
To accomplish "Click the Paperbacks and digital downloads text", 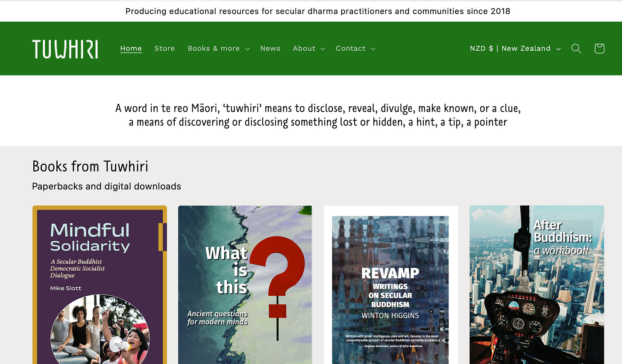I will 106,186.
